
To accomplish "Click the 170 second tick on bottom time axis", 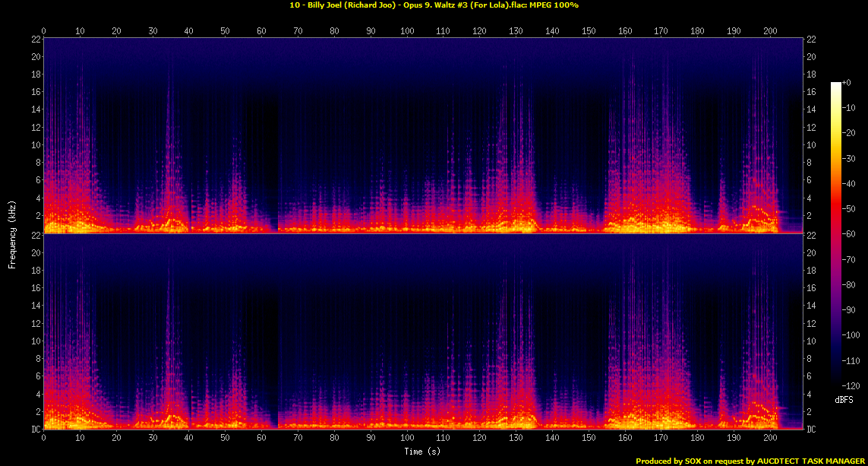I will tap(661, 439).
